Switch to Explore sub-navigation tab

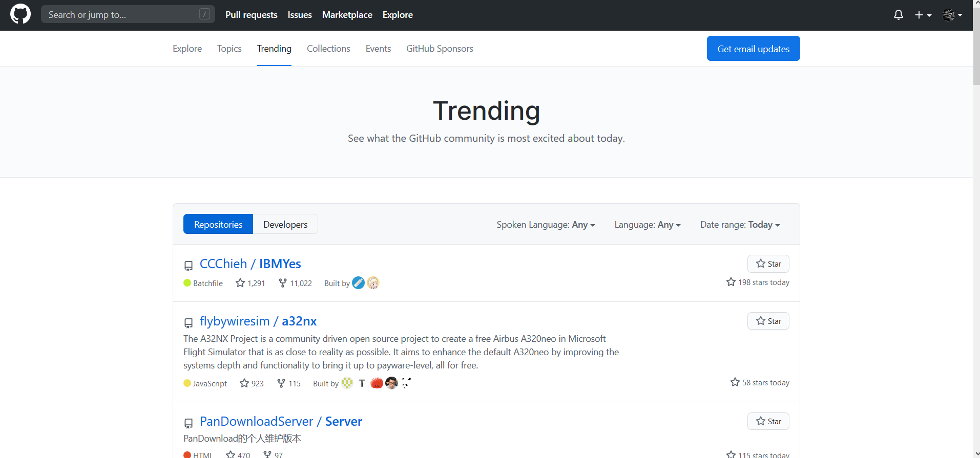187,49
